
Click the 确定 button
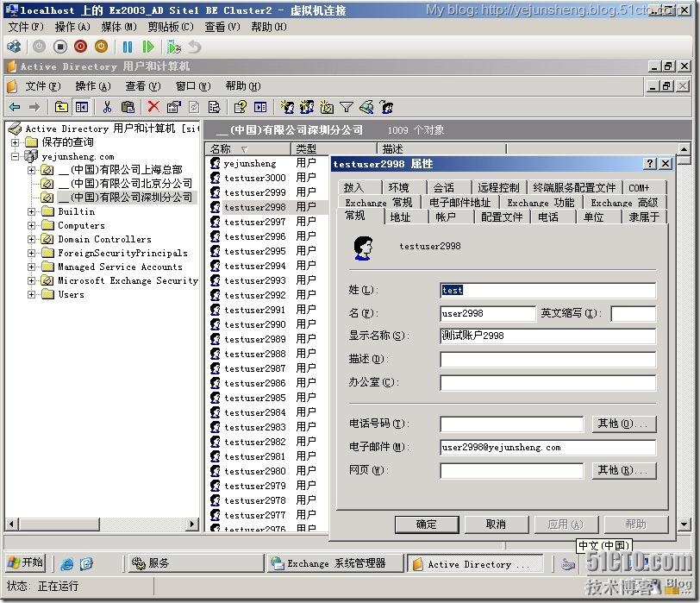427,524
